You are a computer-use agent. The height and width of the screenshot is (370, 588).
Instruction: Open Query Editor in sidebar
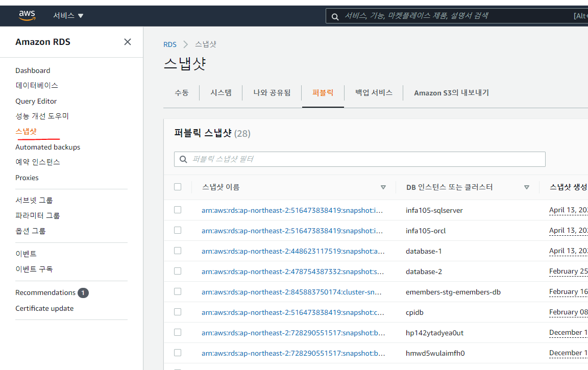[x=36, y=101]
